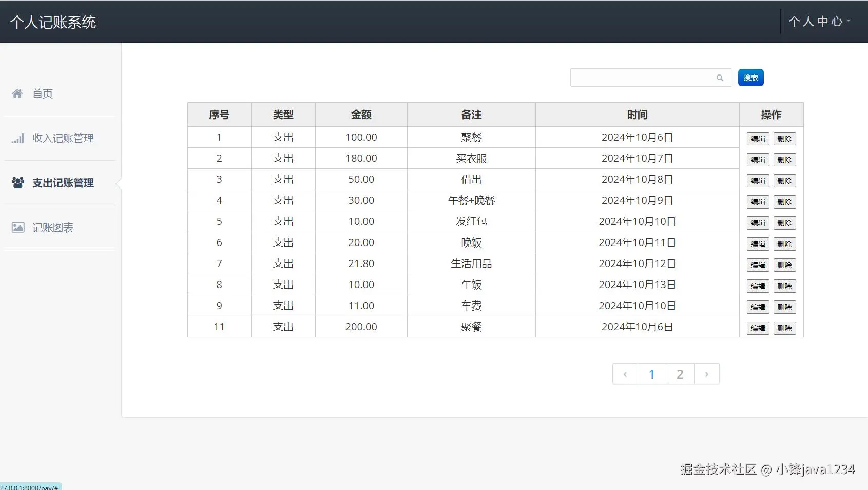
Task: Delete the 发红包 record
Action: (784, 223)
